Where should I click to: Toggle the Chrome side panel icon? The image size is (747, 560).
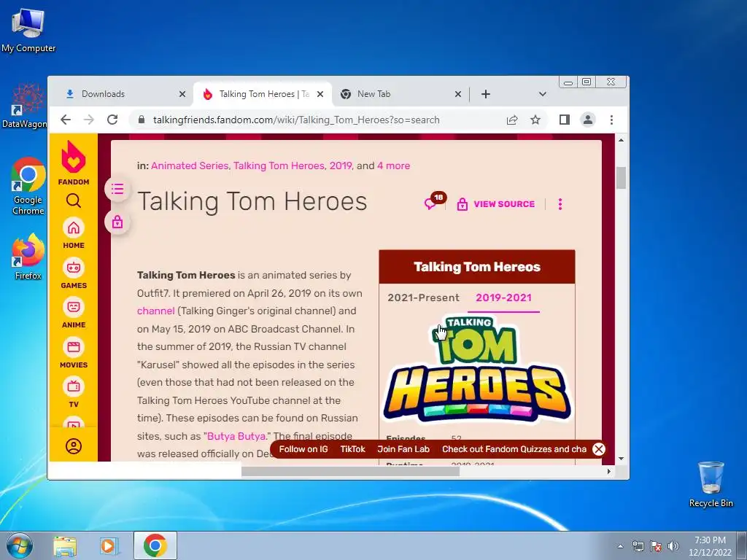click(x=565, y=120)
